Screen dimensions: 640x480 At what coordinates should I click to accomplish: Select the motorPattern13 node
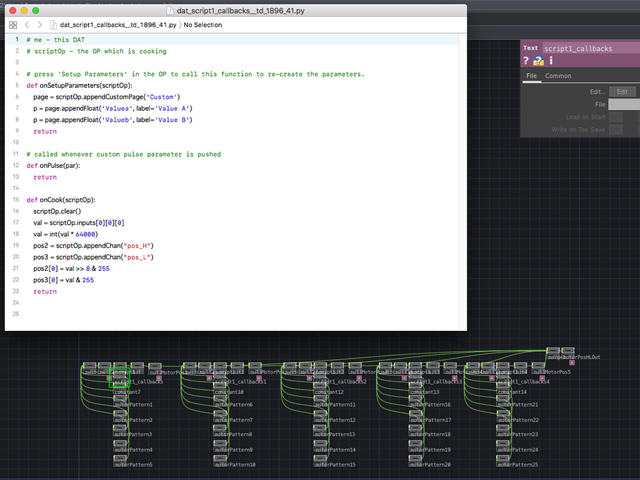click(x=320, y=429)
